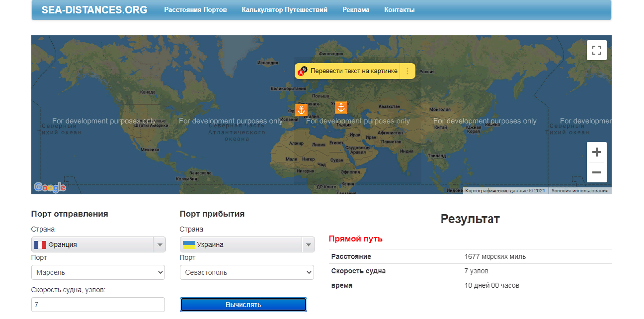644x319 pixels.
Task: Open departure port dropdown showing Марсель
Action: tap(98, 272)
